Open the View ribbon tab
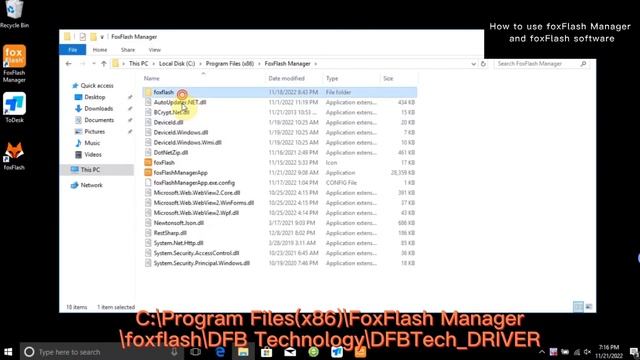 (155, 50)
